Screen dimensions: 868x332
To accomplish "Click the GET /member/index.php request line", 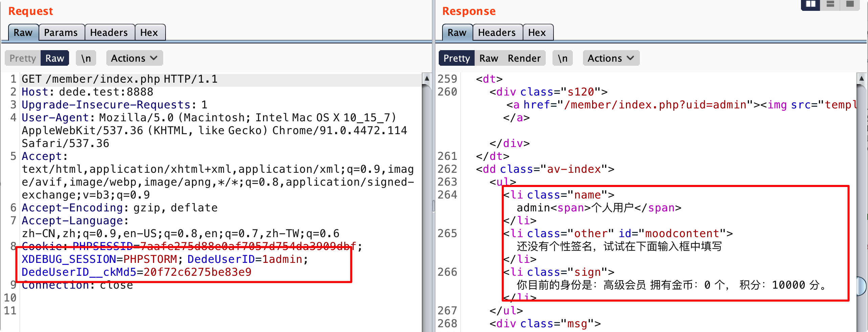I will point(120,79).
